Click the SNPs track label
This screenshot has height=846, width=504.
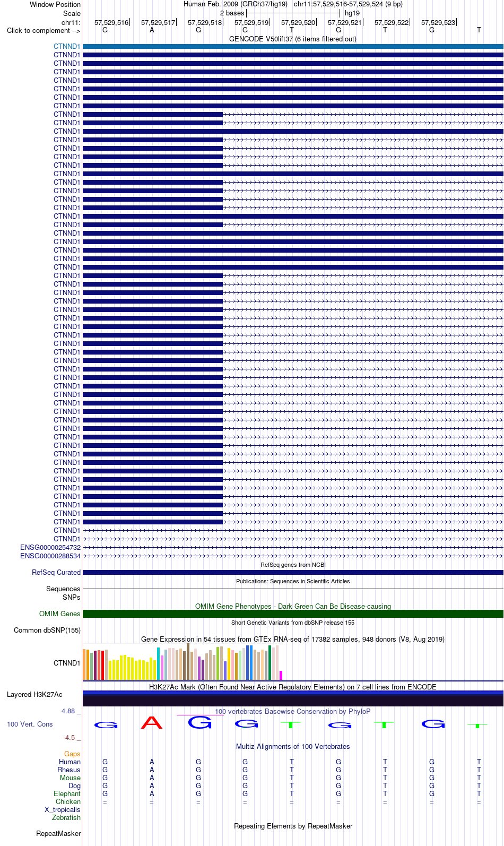pos(72,597)
